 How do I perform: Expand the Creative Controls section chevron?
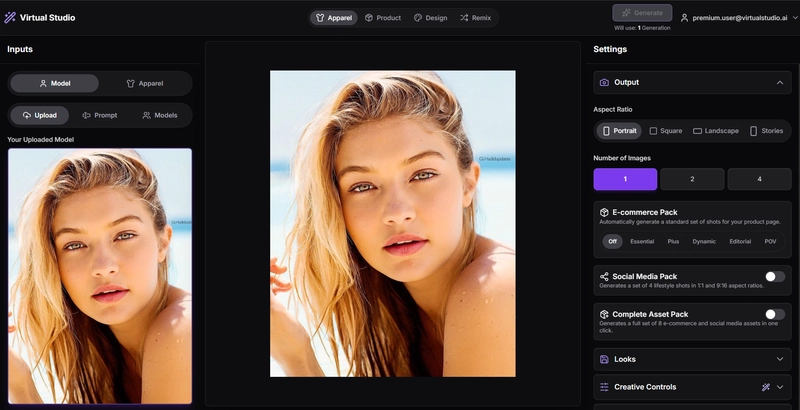[x=780, y=387]
